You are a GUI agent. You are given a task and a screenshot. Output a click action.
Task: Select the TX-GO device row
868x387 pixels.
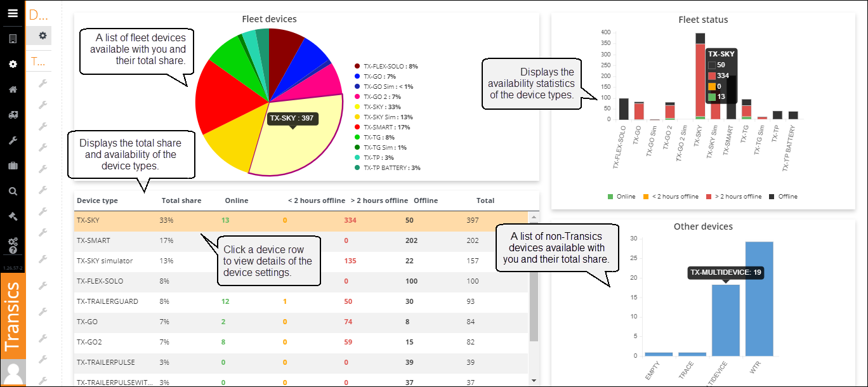point(301,322)
